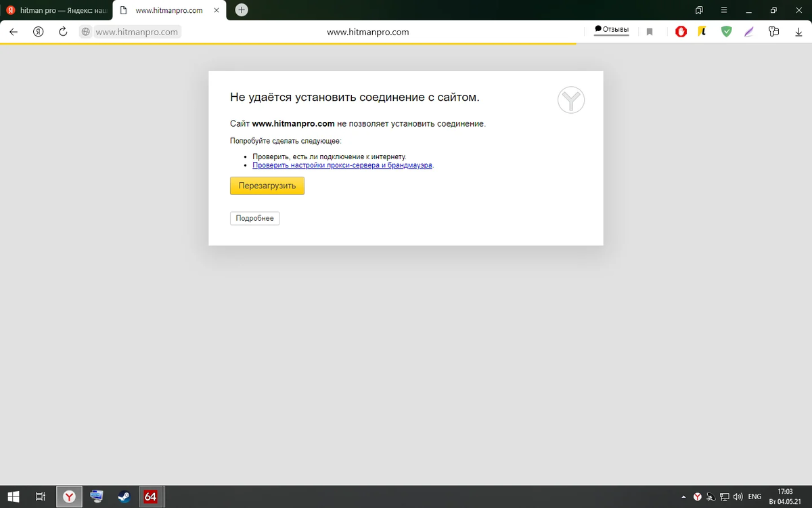
Task: Click the www.hitmanpro.com address field
Action: (x=137, y=32)
